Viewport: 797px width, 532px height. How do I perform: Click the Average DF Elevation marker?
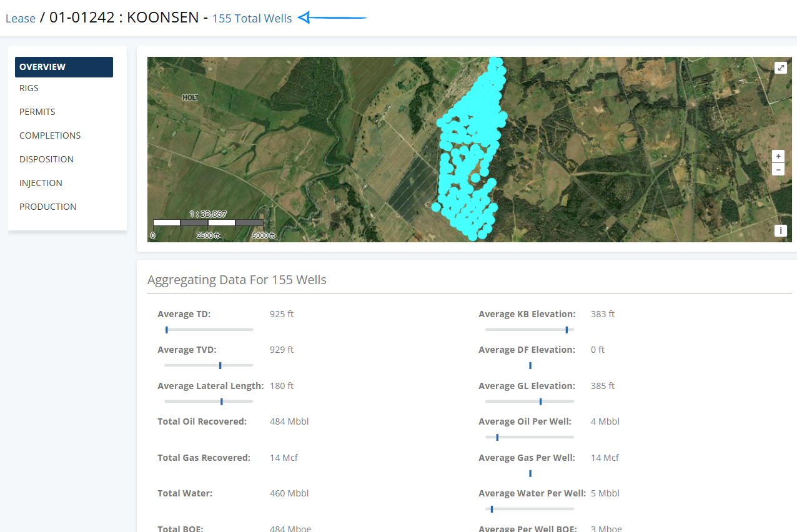[x=530, y=365]
